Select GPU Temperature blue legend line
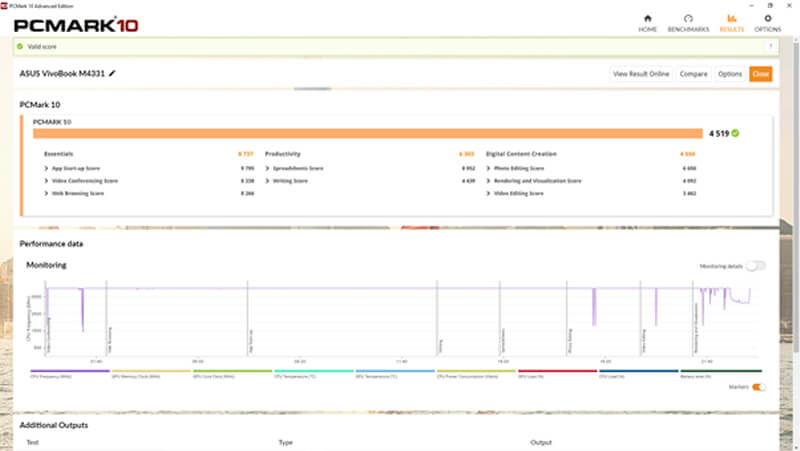The width and height of the screenshot is (800, 451). 395,371
